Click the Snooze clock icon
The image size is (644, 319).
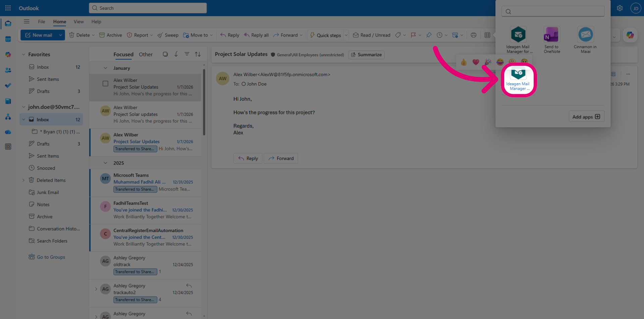[439, 35]
